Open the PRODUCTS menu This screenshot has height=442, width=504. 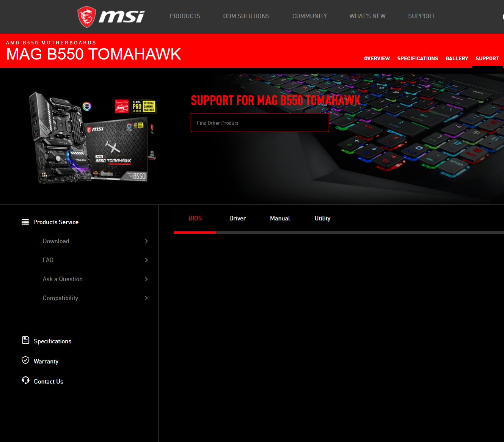185,16
